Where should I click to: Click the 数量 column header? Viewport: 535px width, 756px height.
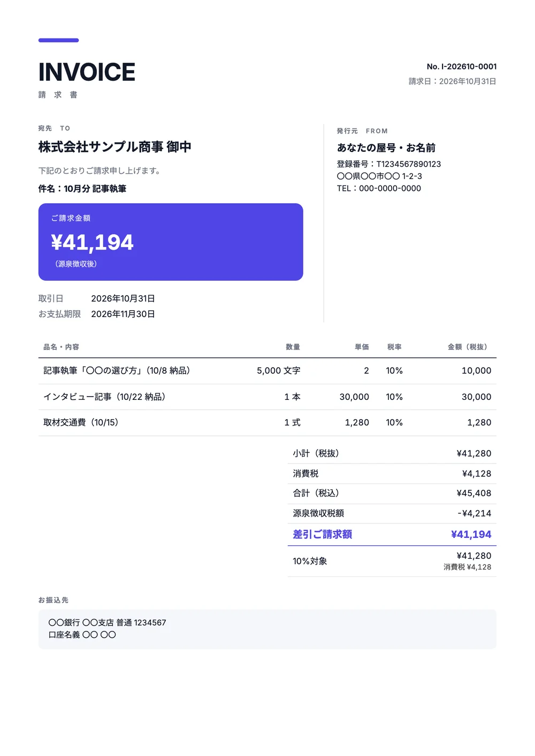pos(293,347)
